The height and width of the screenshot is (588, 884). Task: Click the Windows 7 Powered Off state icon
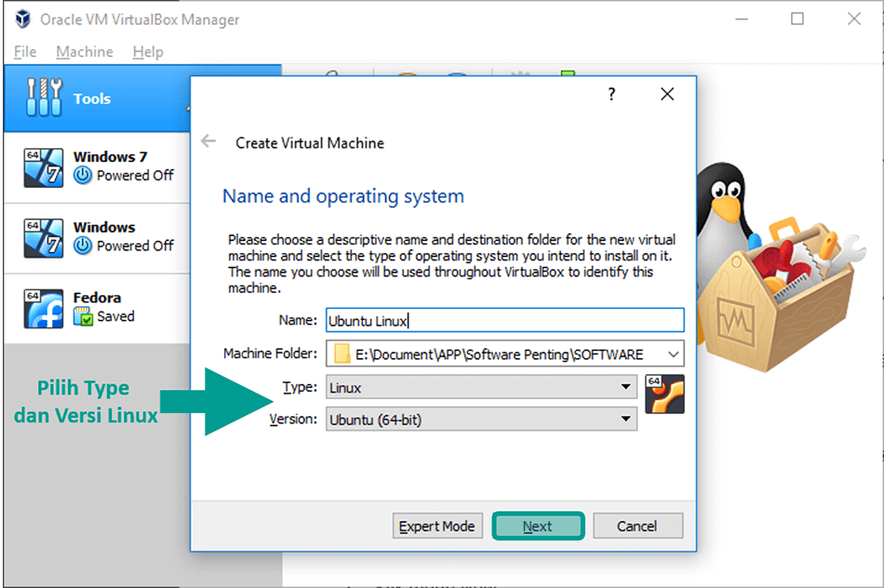click(x=83, y=175)
